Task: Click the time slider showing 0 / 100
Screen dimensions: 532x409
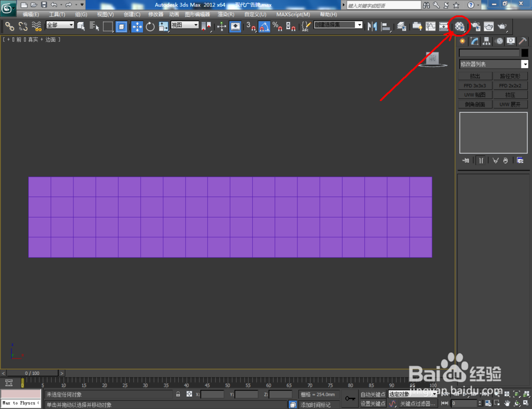Action: click(32, 373)
